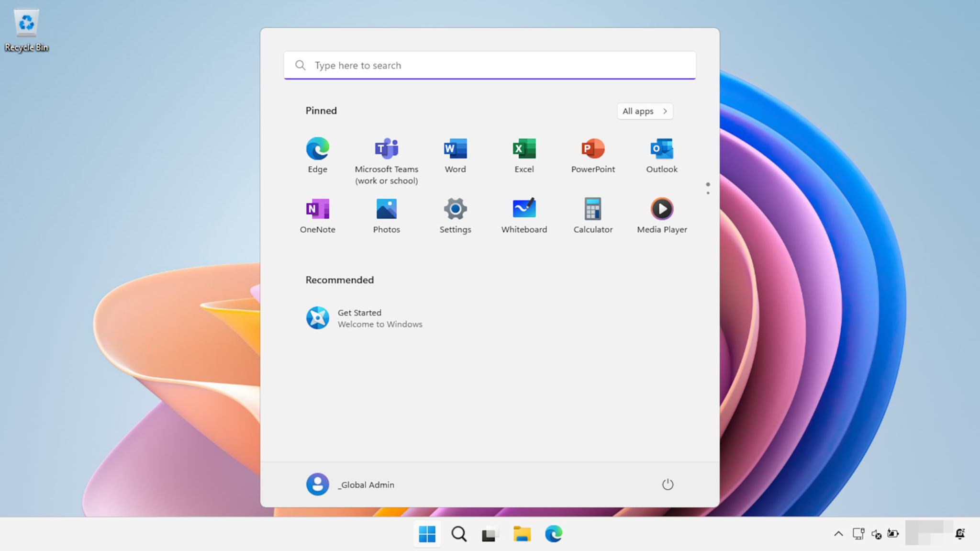Open Get Started under Recommended
The image size is (980, 551).
365,318
